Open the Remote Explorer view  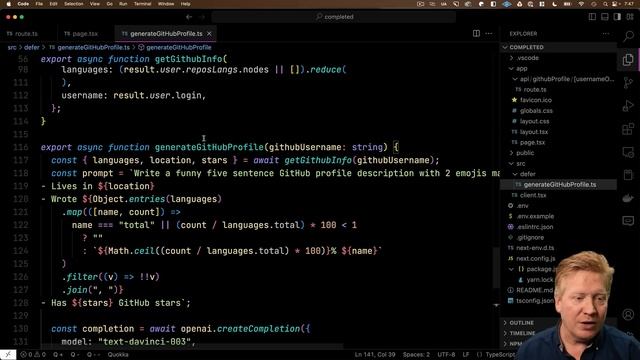(x=628, y=153)
